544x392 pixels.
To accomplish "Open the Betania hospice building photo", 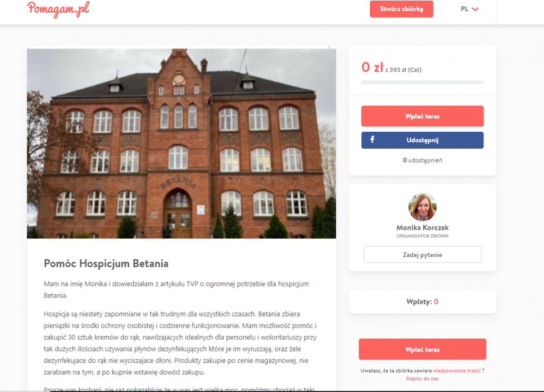I will coord(182,143).
